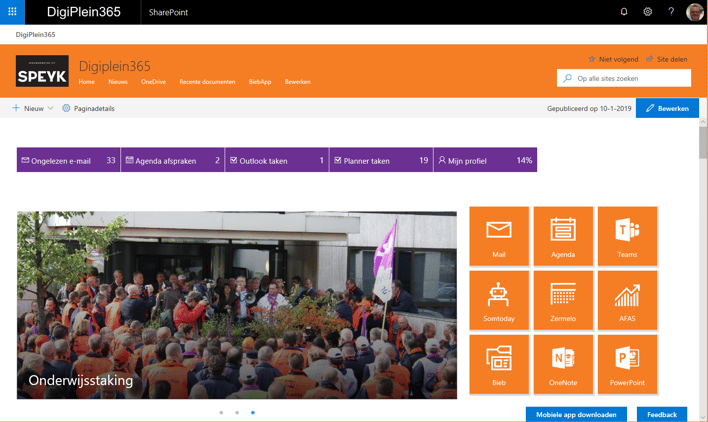Image resolution: width=708 pixels, height=422 pixels.
Task: Click the page vertical scrollbar thumb
Action: coord(703,142)
